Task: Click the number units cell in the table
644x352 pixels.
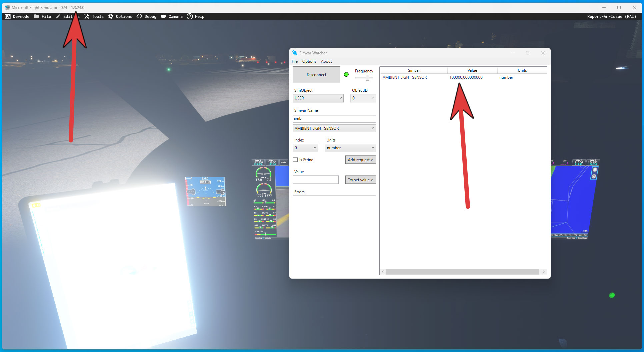Action: 506,77
